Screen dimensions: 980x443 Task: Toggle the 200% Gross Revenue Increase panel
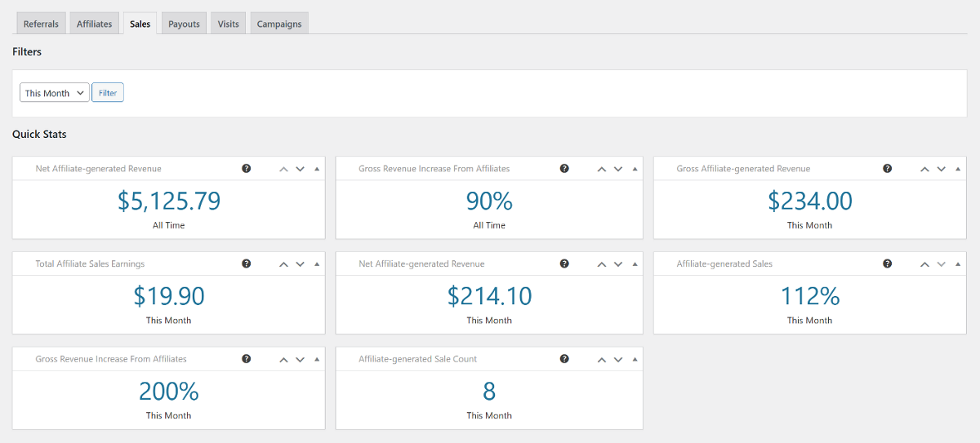click(x=317, y=359)
